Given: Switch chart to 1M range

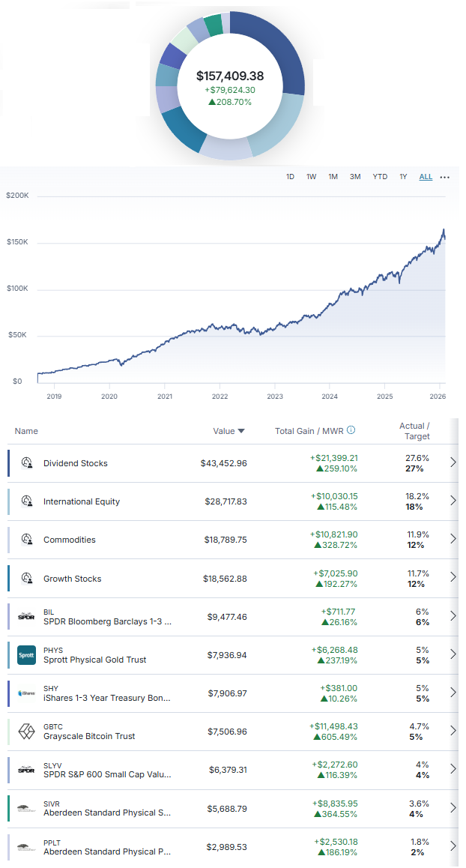Looking at the screenshot, I should coord(333,177).
